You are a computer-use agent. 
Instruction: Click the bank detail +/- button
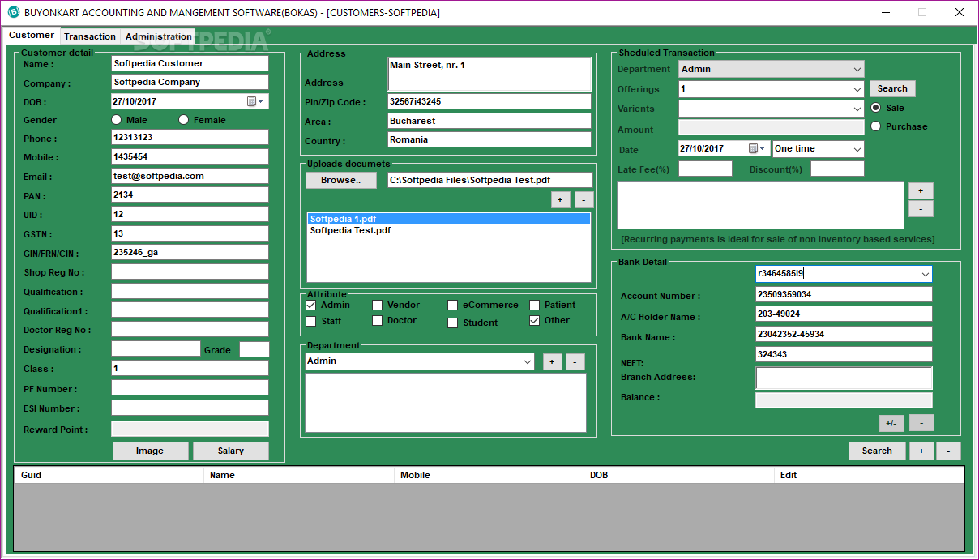pyautogui.click(x=891, y=423)
